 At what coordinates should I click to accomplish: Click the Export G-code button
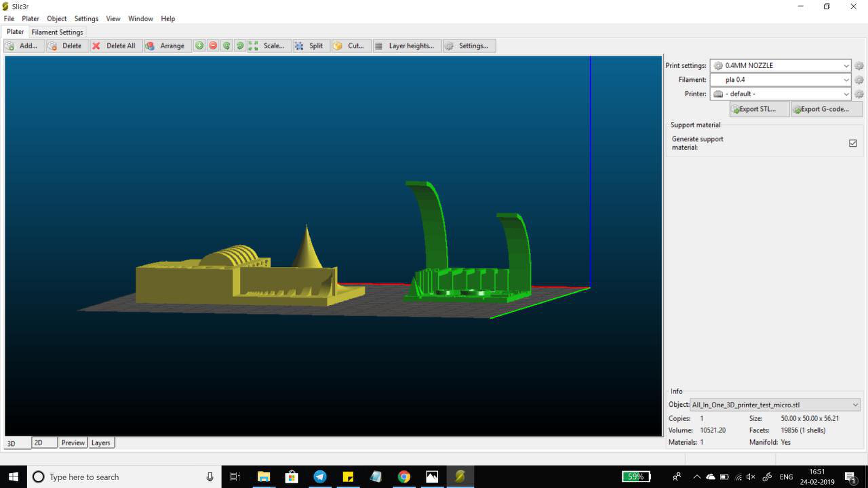(826, 109)
